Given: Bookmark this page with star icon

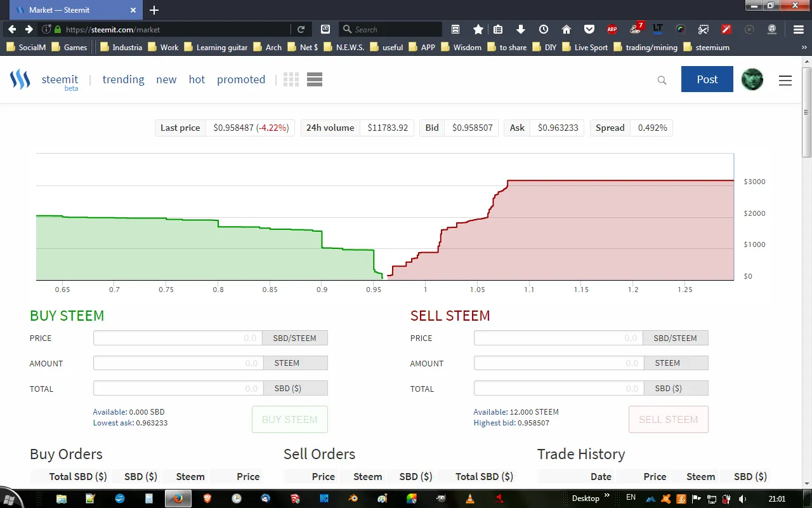Looking at the screenshot, I should point(478,29).
